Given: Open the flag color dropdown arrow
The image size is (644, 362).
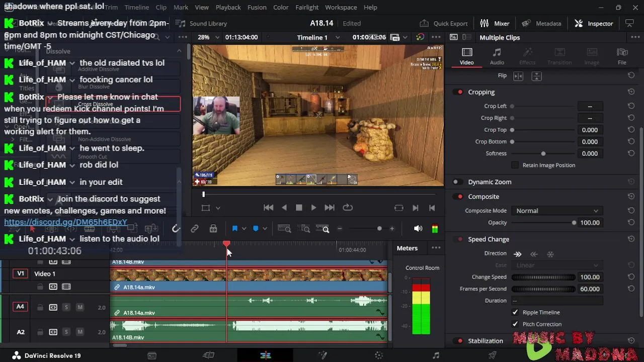Looking at the screenshot, I should point(244,229).
